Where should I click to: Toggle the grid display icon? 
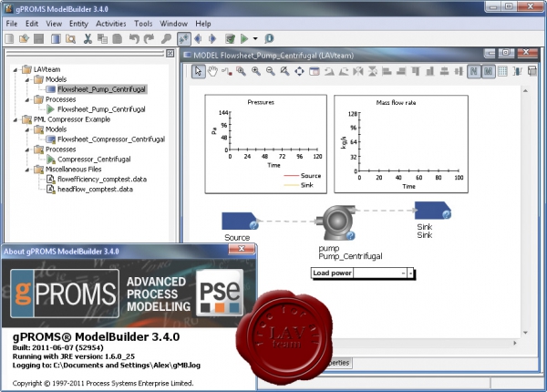pos(502,71)
